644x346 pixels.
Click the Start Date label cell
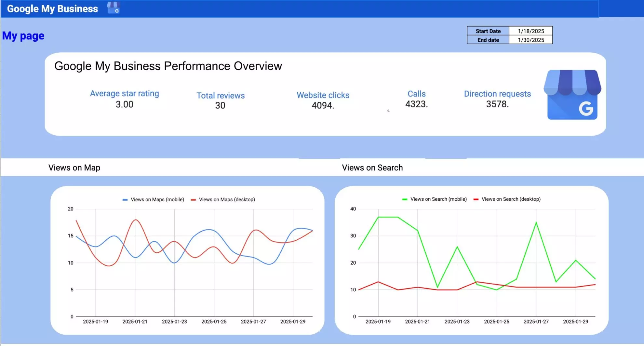click(488, 31)
